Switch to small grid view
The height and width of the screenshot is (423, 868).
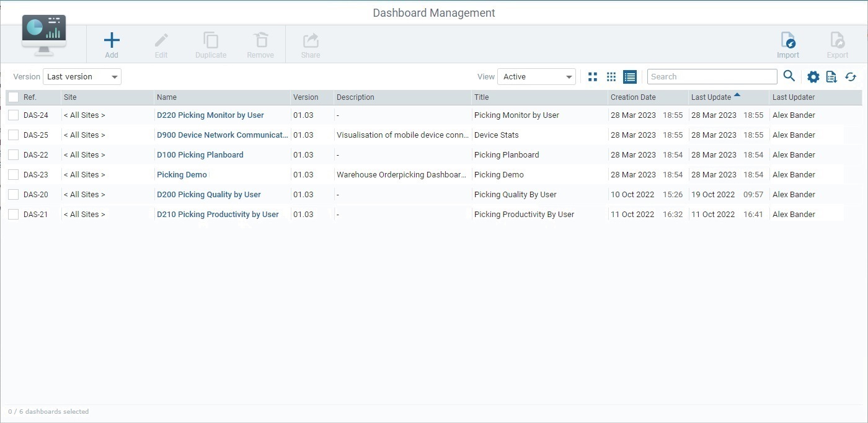coord(611,76)
